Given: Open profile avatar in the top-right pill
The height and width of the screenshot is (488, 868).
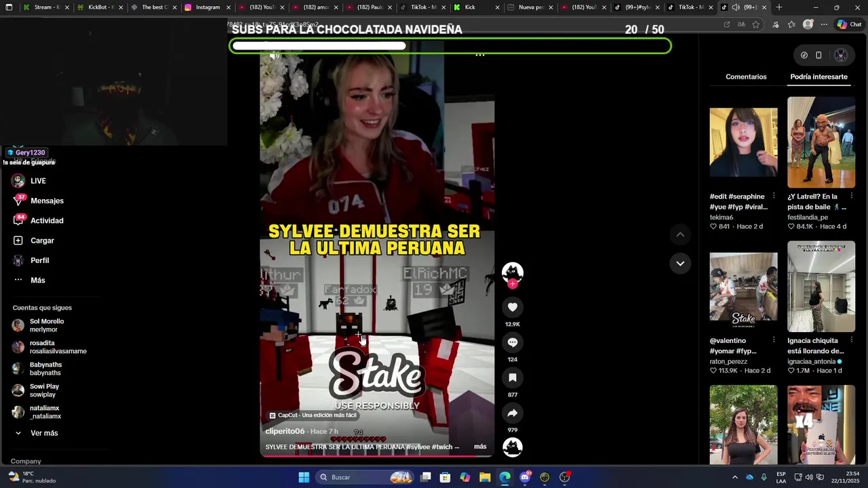Looking at the screenshot, I should (x=841, y=56).
